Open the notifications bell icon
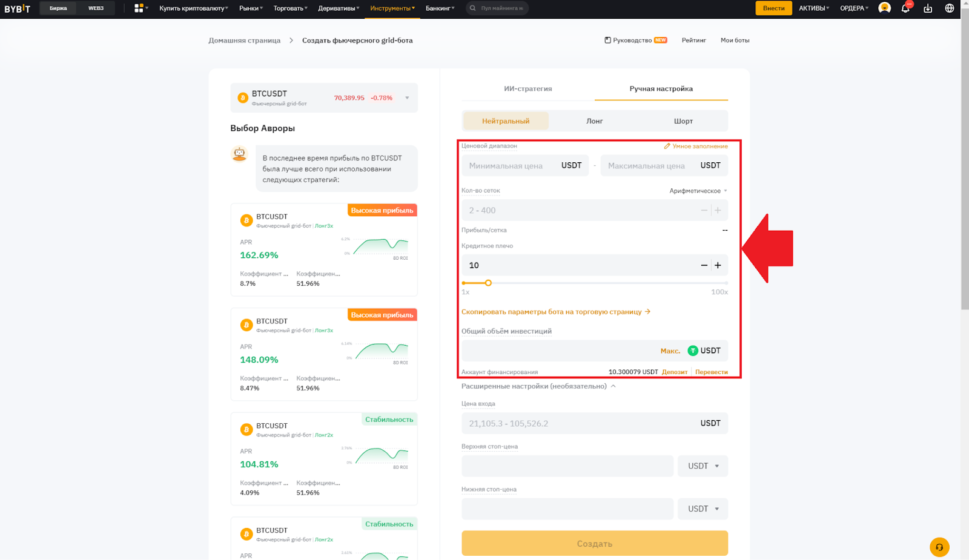Image resolution: width=969 pixels, height=560 pixels. [905, 8]
